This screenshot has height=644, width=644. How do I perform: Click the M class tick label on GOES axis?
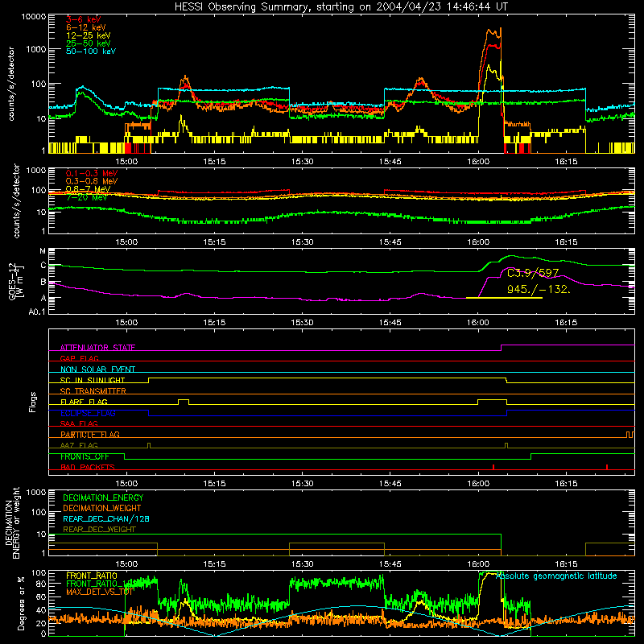tap(43, 251)
